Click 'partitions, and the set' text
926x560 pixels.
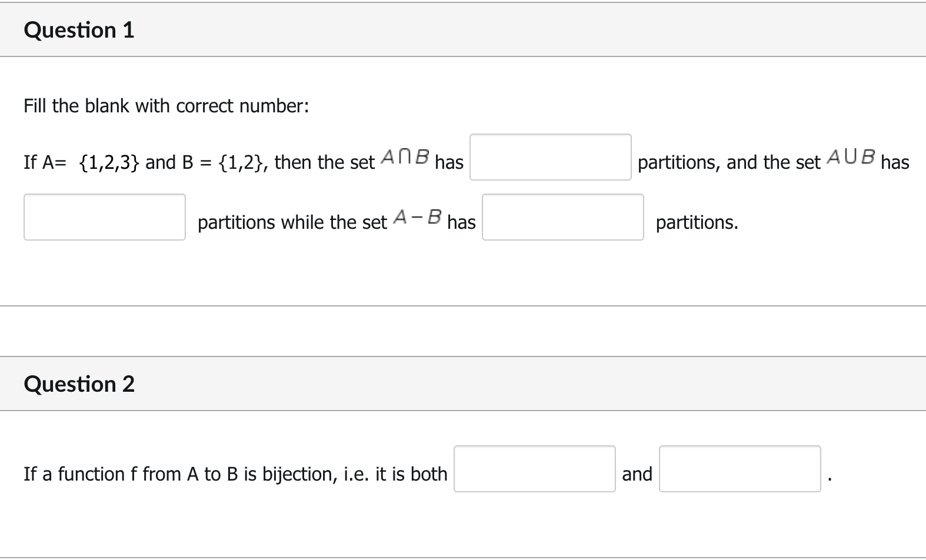click(729, 162)
